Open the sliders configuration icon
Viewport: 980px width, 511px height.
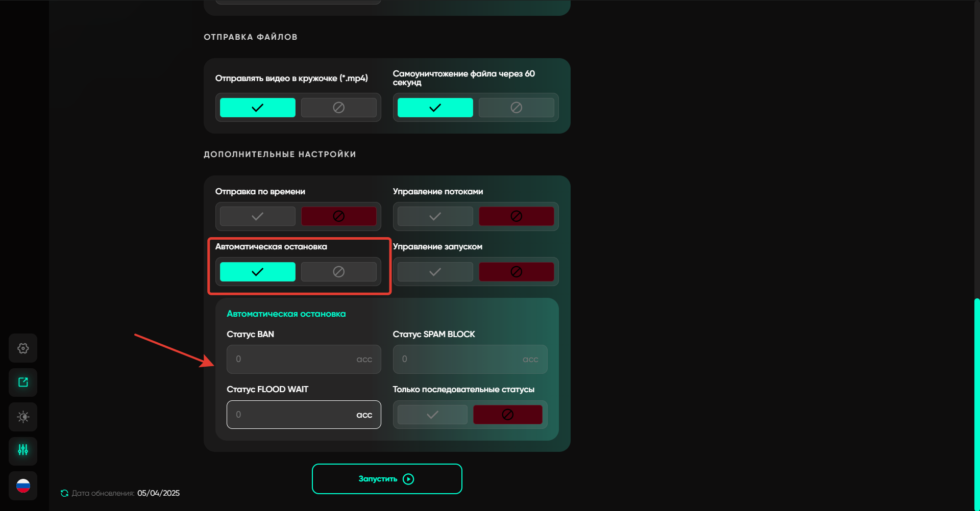pos(23,450)
